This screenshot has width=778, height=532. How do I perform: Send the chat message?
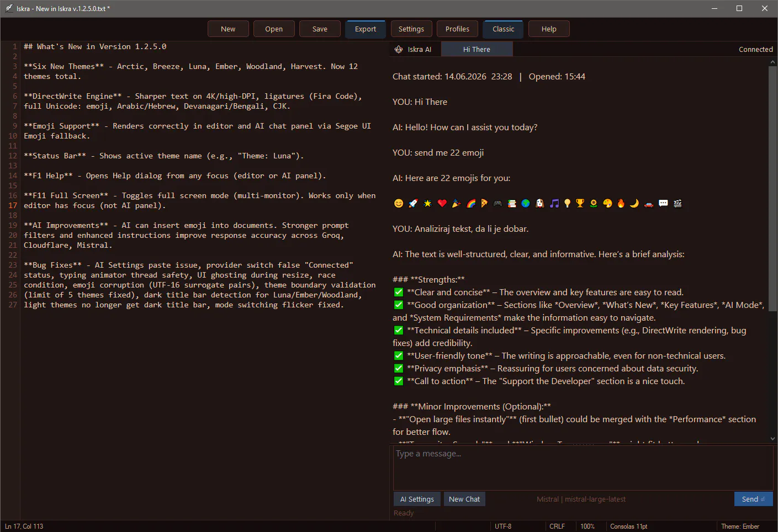pyautogui.click(x=753, y=499)
